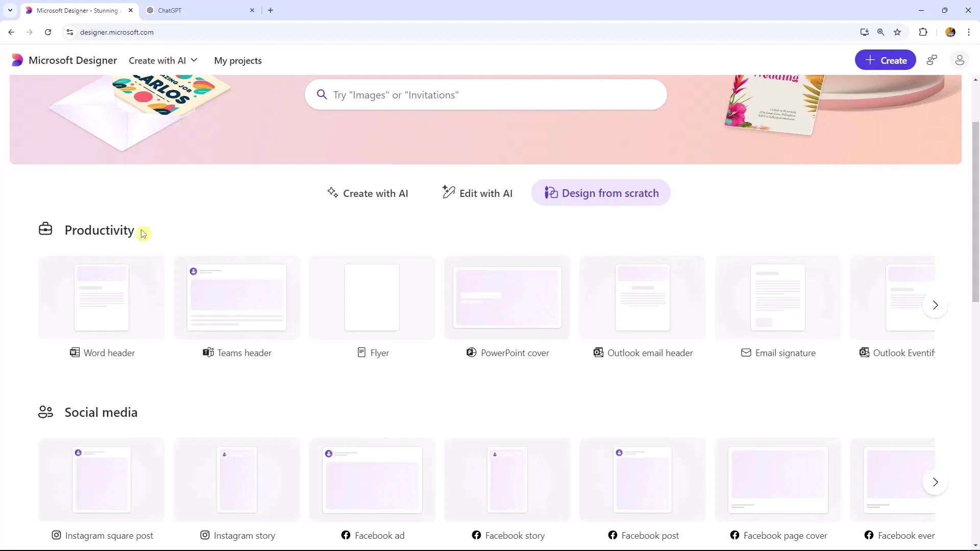The height and width of the screenshot is (551, 980).
Task: Open the Create with AI dropdown menu
Action: (163, 60)
